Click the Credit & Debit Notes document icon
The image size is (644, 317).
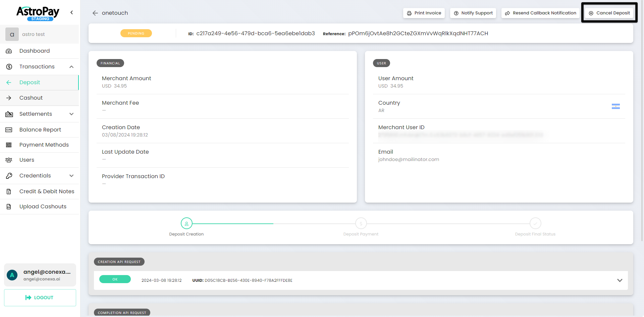[x=9, y=192]
